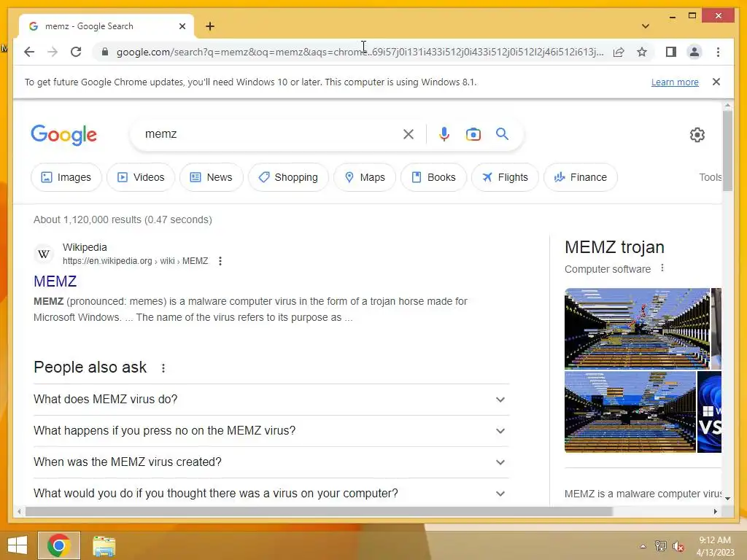Click the vertical page scrollbar
Screen dimensions: 747x560
click(x=727, y=150)
